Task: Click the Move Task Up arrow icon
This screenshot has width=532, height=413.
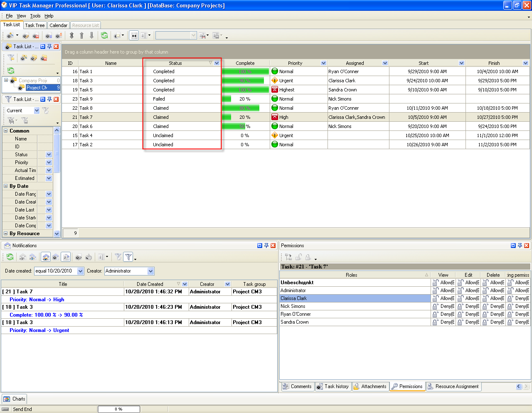Action: 81,36
